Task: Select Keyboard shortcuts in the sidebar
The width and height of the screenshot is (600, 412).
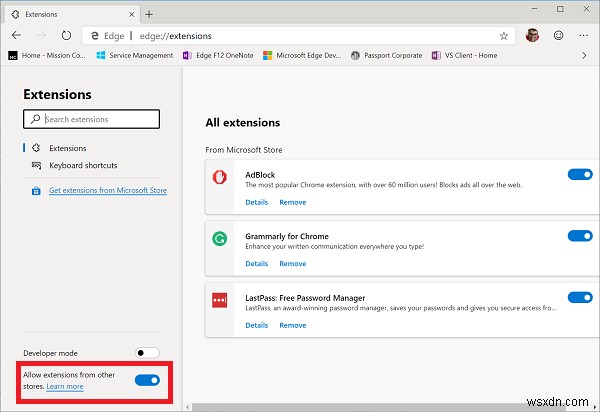Action: (x=83, y=165)
